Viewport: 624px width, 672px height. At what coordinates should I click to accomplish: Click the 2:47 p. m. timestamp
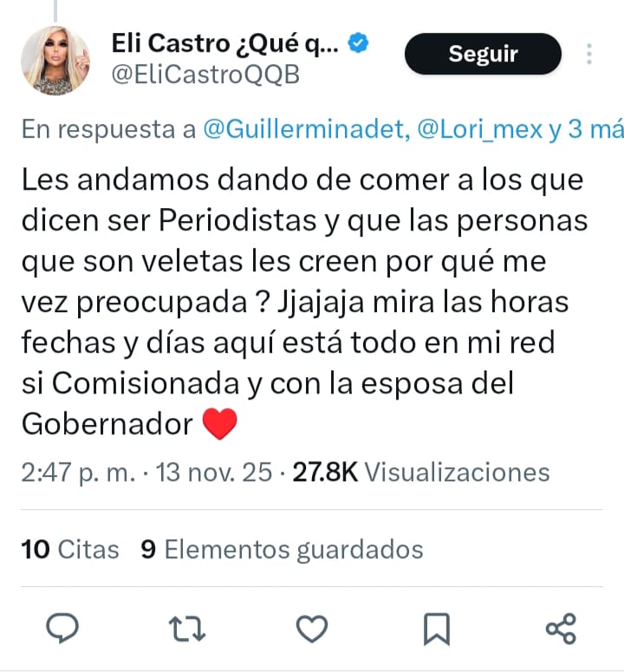[78, 473]
